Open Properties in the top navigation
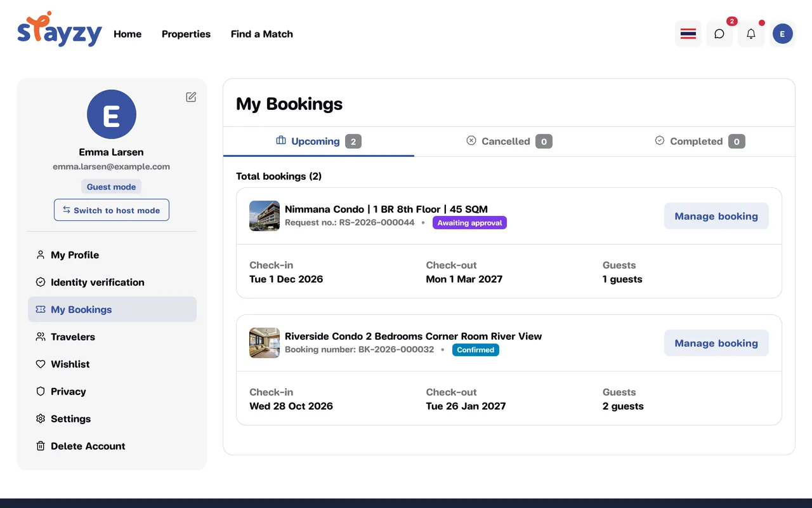 [x=186, y=34]
